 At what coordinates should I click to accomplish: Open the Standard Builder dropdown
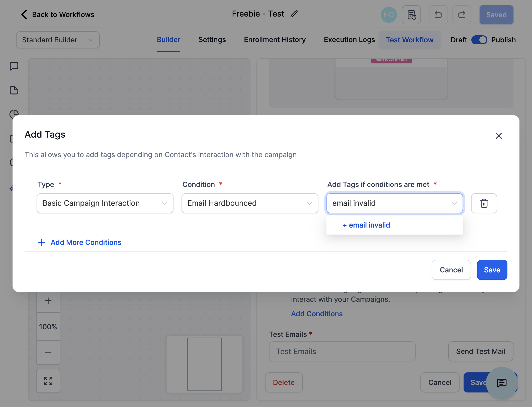(58, 40)
